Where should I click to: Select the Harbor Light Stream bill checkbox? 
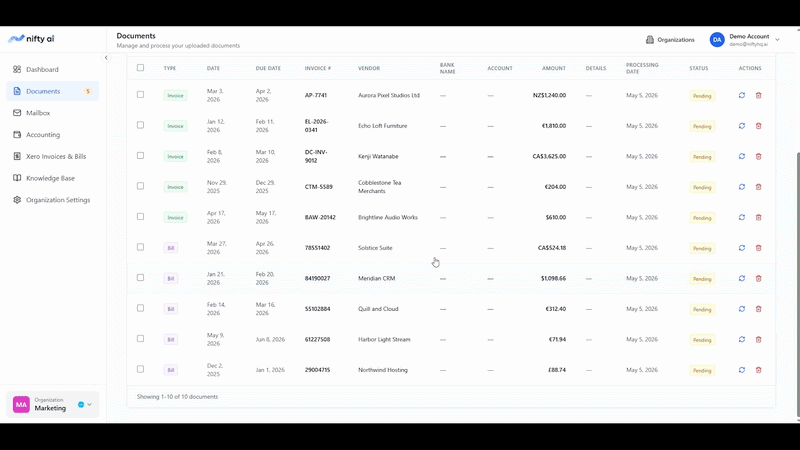point(140,339)
